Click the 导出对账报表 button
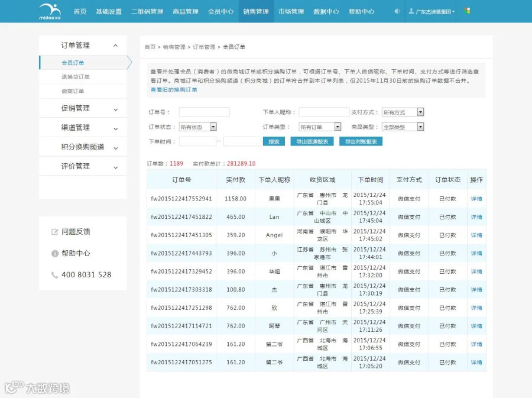Image resolution: width=532 pixels, height=398 pixels. 361,141
